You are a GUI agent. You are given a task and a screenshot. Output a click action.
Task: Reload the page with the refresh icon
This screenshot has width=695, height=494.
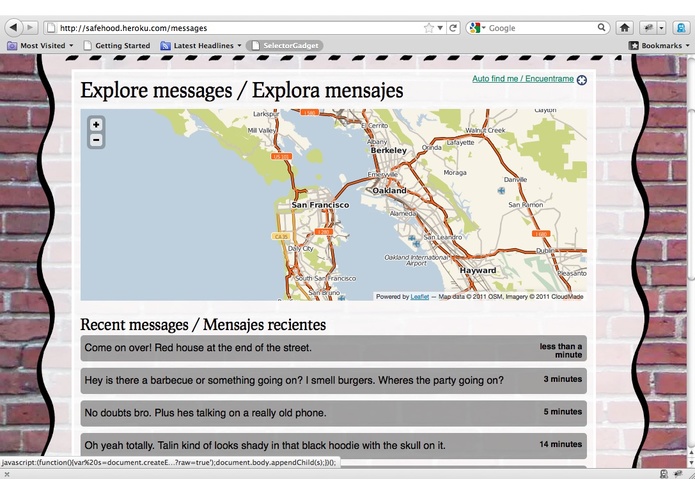(x=453, y=28)
